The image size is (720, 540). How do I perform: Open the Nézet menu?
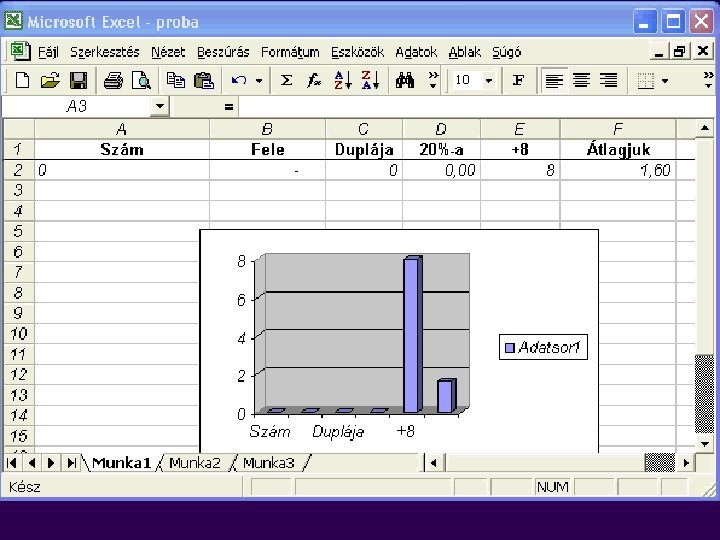168,52
